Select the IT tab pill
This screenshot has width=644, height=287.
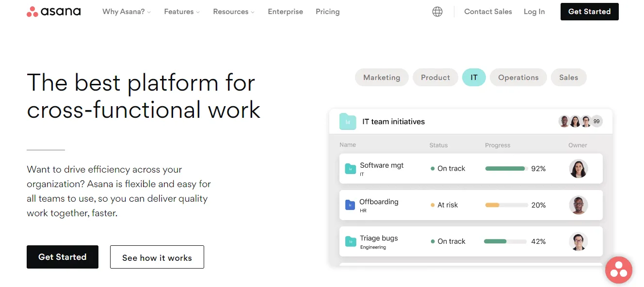click(x=474, y=78)
